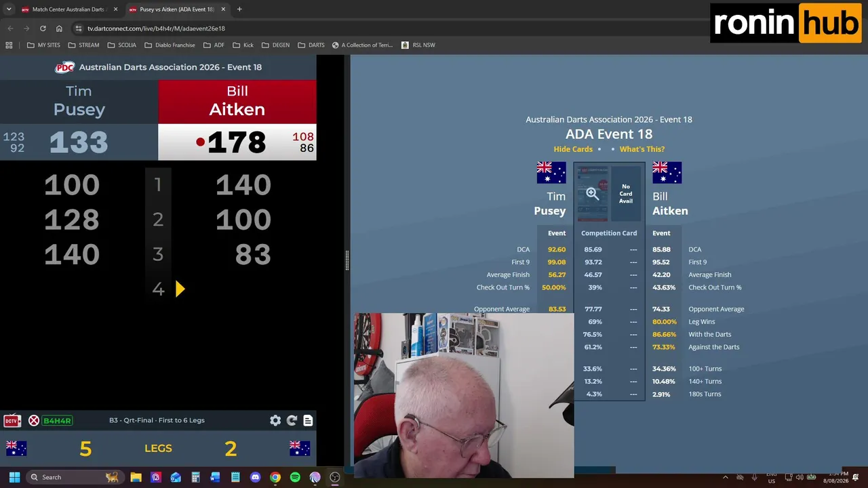The width and height of the screenshot is (868, 488).
Task: Click Bill Aitken's Australian flag in stats panel
Action: tap(667, 173)
